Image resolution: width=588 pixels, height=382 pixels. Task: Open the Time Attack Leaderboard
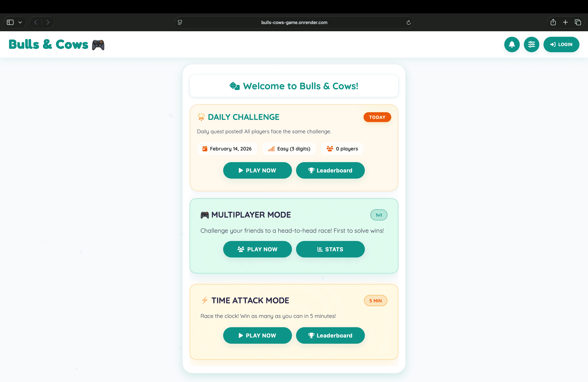coord(330,335)
